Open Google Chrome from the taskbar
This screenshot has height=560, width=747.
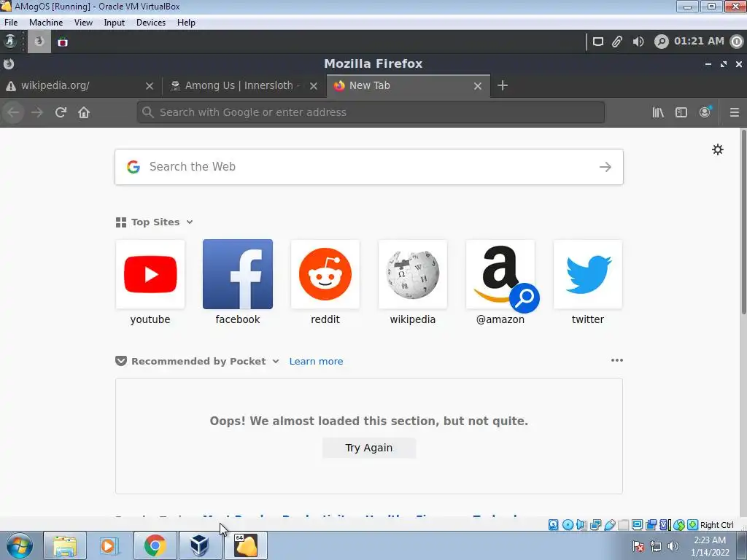tap(155, 545)
